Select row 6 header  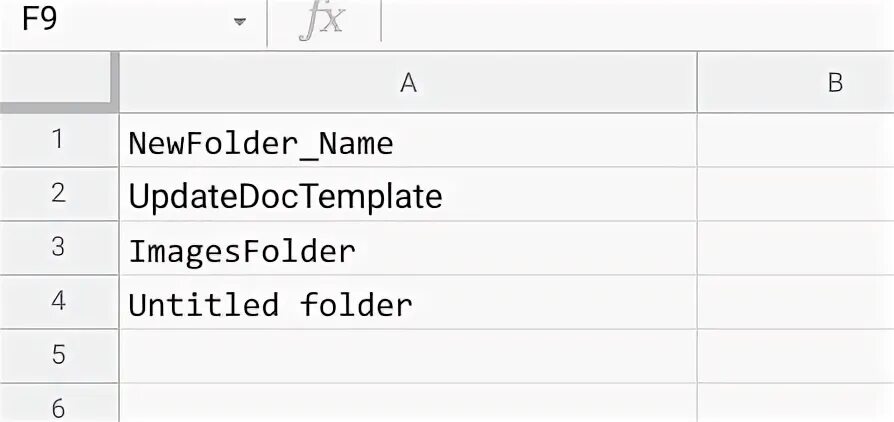pos(58,406)
